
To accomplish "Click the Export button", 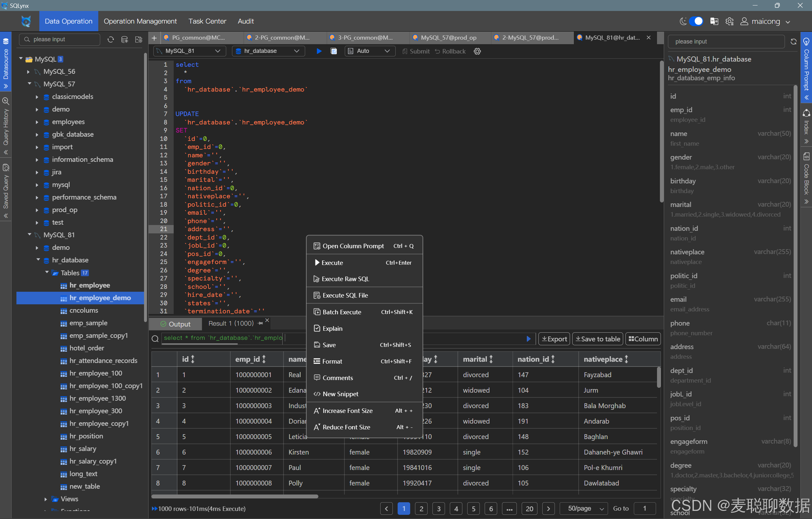I will click(x=554, y=339).
